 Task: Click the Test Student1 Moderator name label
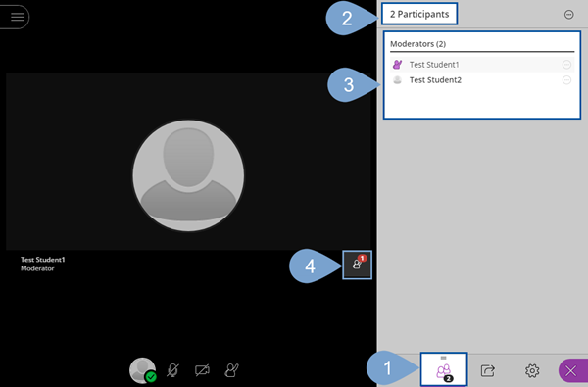point(43,264)
